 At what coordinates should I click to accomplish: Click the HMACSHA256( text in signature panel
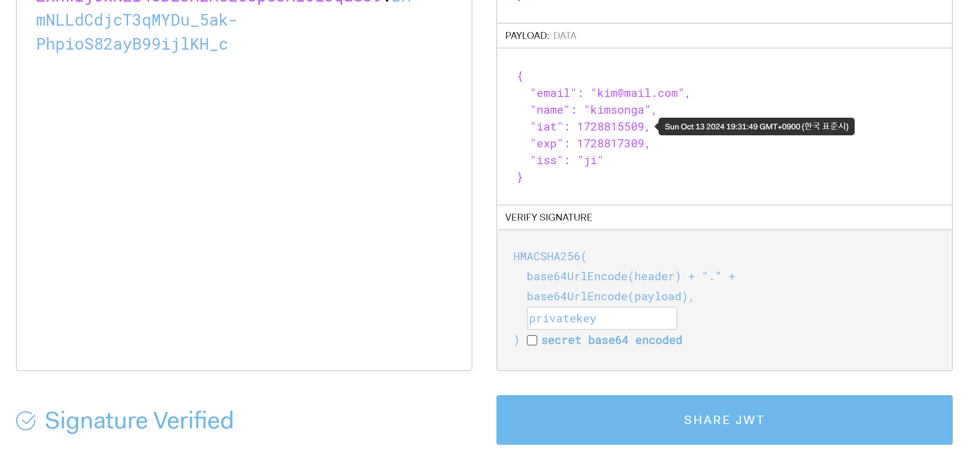click(550, 257)
